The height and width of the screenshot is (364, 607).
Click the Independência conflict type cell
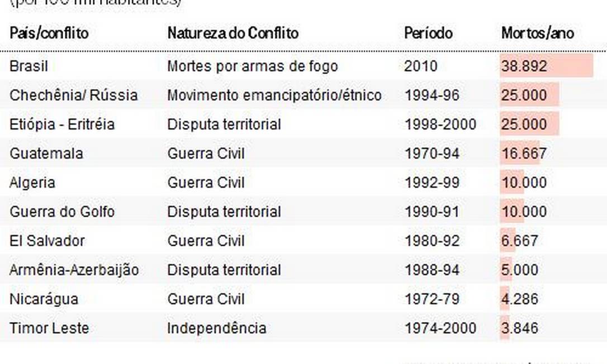(x=216, y=328)
